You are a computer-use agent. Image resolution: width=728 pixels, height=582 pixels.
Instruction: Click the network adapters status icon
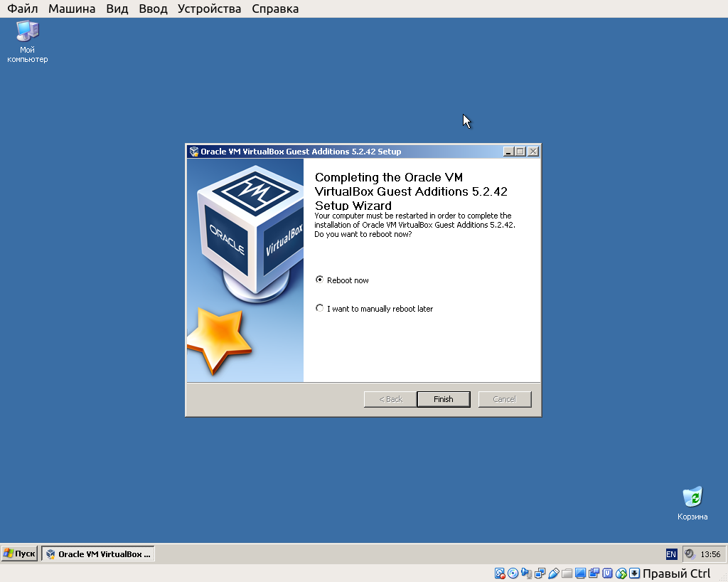point(540,573)
